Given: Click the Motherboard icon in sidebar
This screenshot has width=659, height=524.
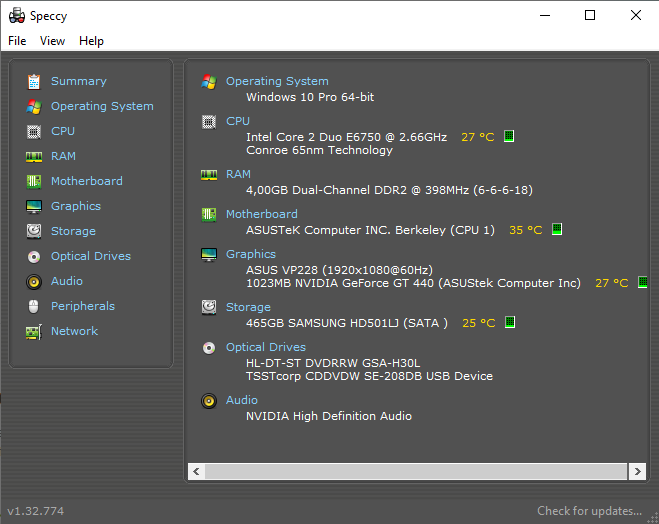Looking at the screenshot, I should tap(34, 182).
